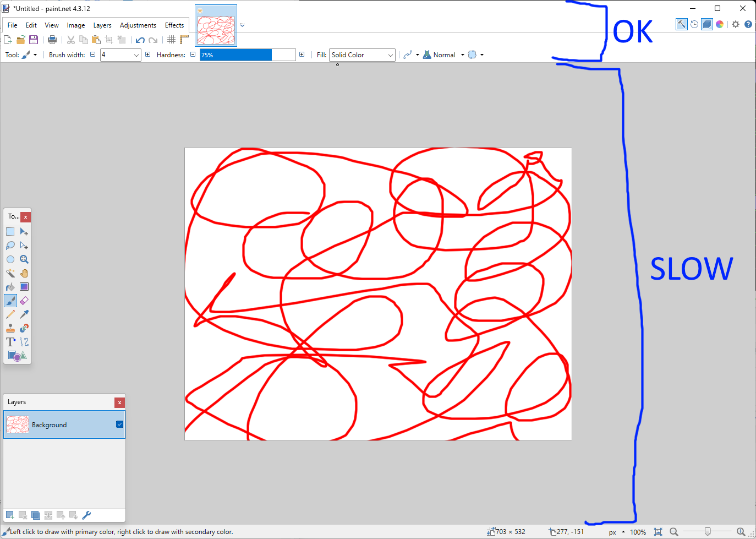756x539 pixels.
Task: Select the Gradient tool
Action: [24, 287]
